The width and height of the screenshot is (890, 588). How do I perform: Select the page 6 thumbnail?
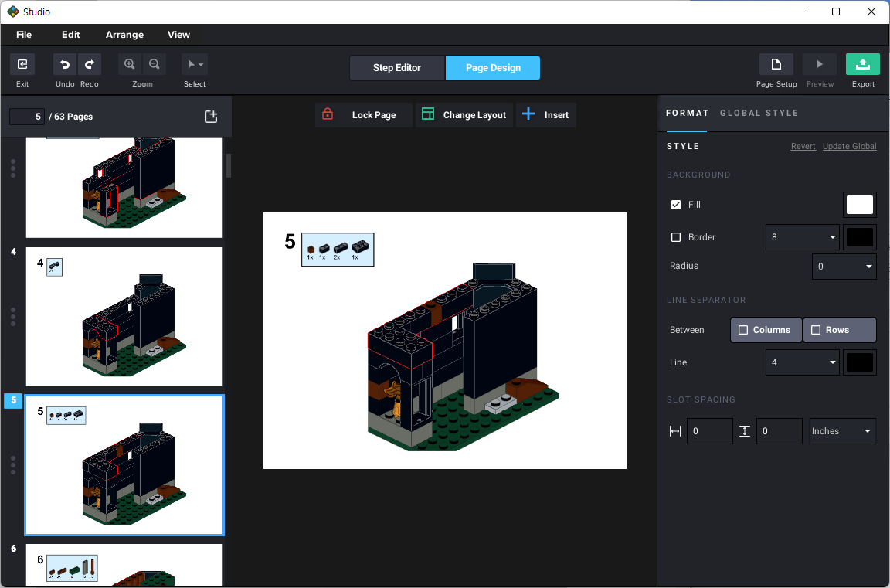click(x=124, y=565)
